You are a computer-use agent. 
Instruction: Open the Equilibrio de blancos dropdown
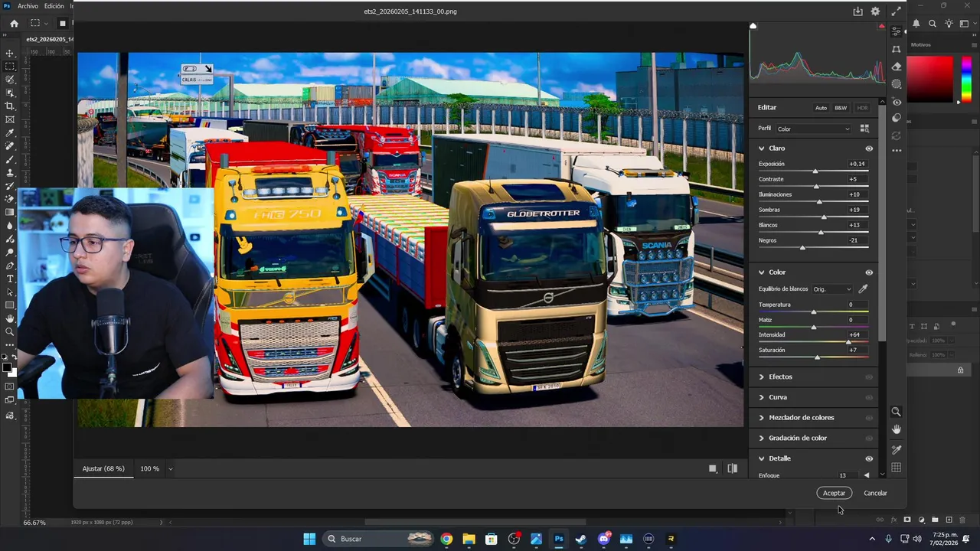coord(832,289)
